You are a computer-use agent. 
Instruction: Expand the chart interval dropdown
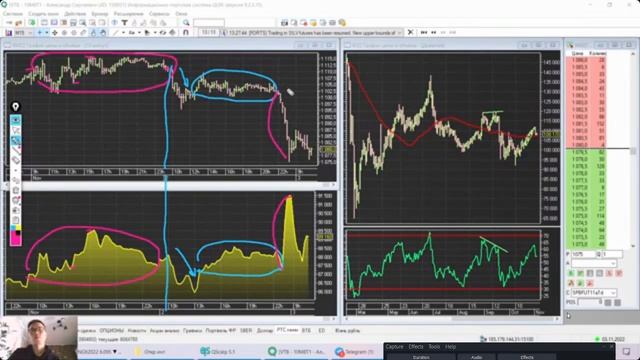click(x=30, y=33)
